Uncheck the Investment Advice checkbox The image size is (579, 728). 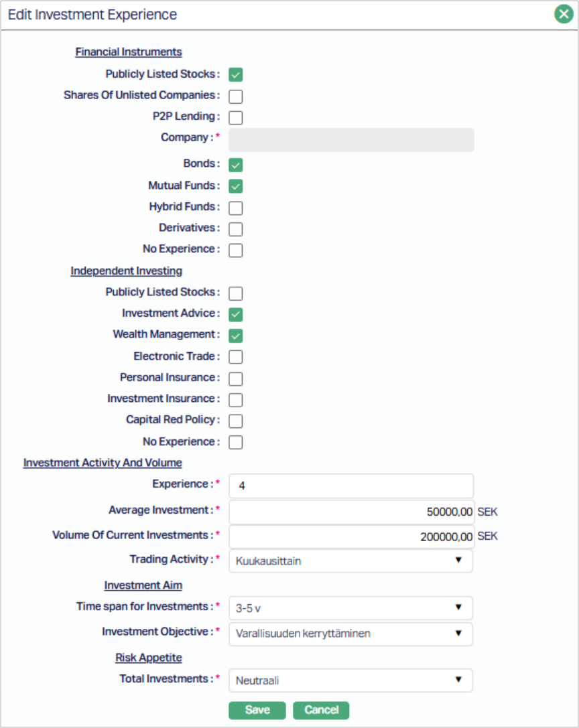[235, 314]
